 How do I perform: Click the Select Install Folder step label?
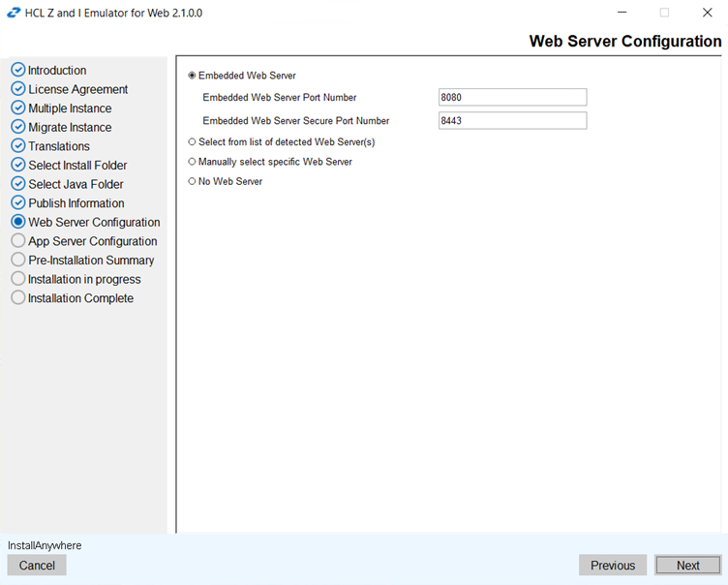click(77, 166)
